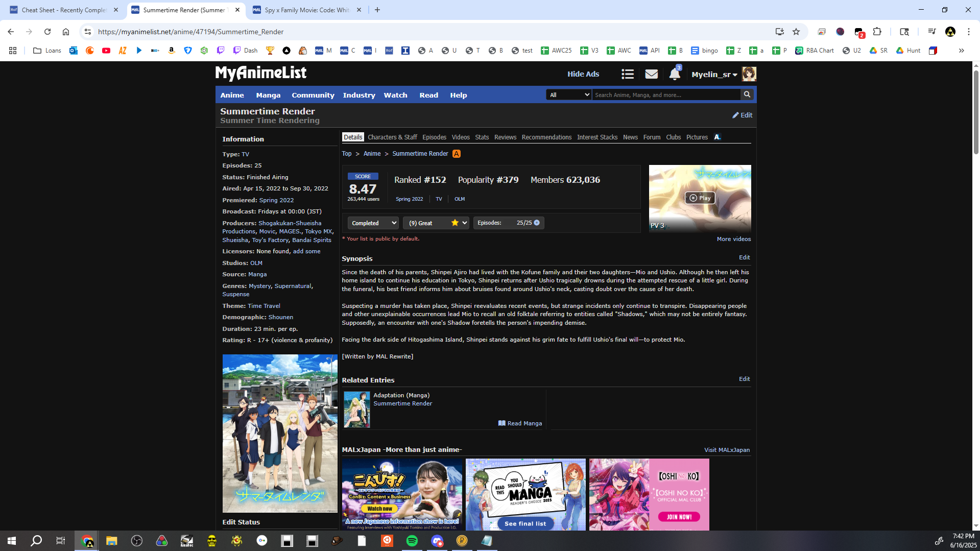This screenshot has height=551, width=980.
Task: Open the Industry menu
Action: [359, 95]
